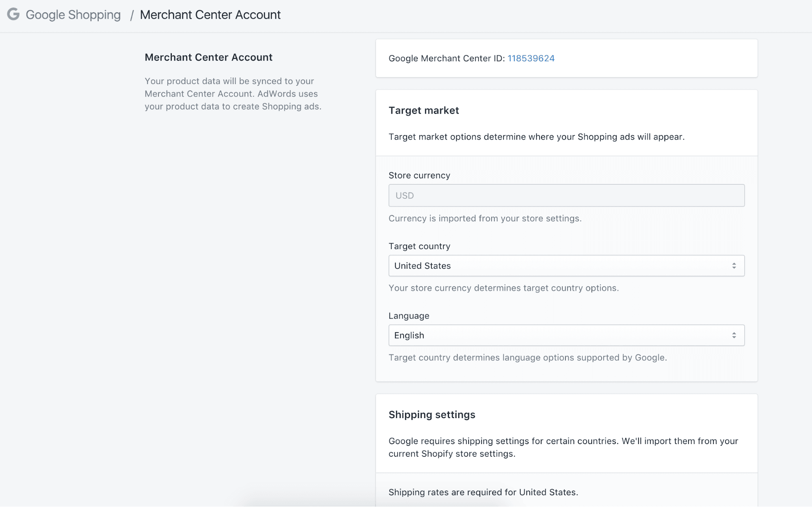Screen dimensions: 812x507
Task: Click 'Your product data will be synced' description
Action: [x=233, y=94]
